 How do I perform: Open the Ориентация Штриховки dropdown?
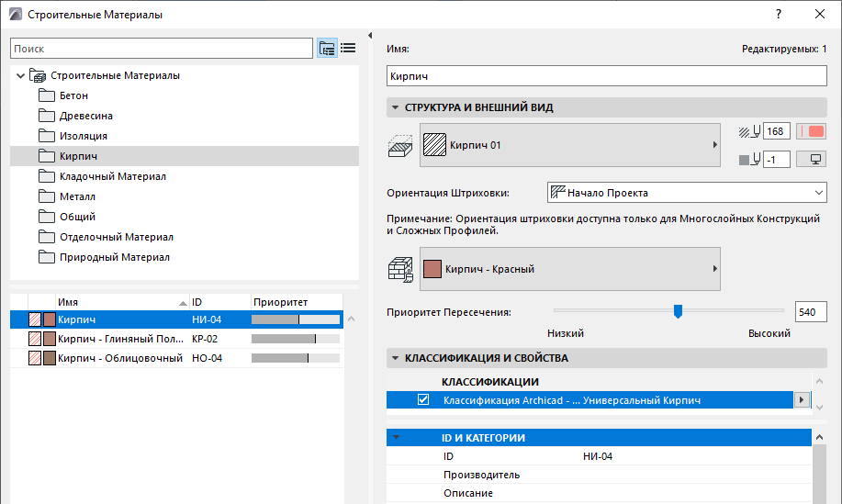[x=687, y=193]
